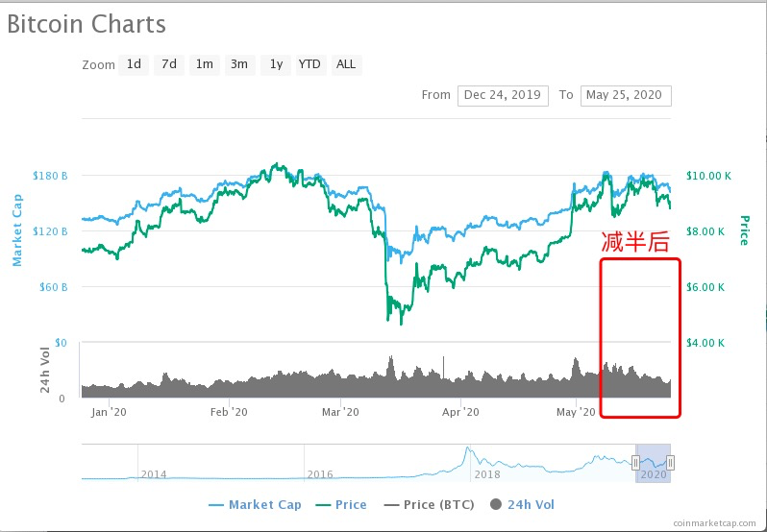Toggle the Market Cap series legend
Viewport: 767px width, 532px height.
click(x=255, y=504)
